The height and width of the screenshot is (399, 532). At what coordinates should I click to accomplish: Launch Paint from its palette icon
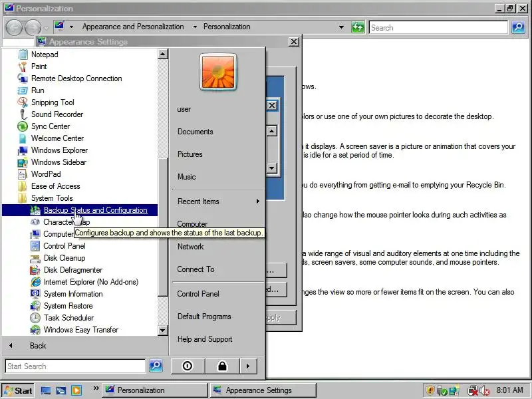coord(23,66)
